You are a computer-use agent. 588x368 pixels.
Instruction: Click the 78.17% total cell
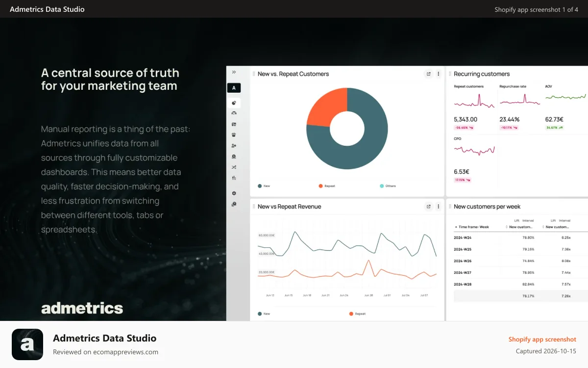point(528,296)
